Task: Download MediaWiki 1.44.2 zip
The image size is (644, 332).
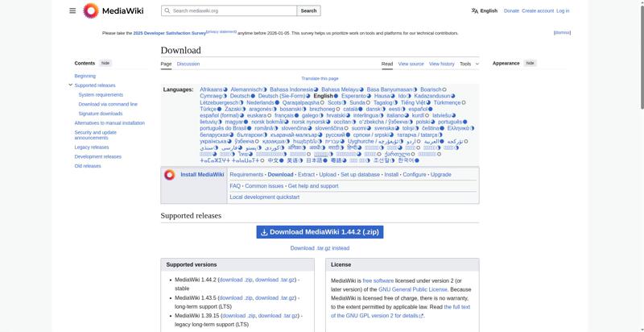Action: 320,232
